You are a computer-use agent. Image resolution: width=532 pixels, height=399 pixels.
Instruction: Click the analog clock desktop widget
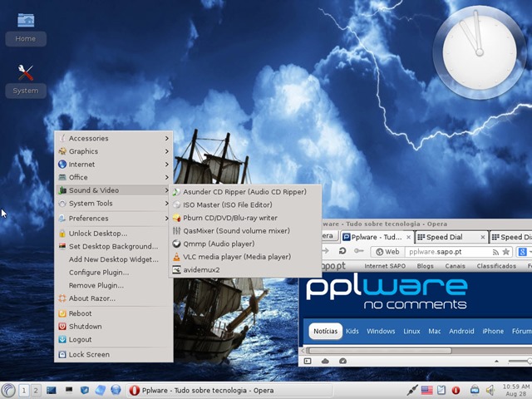point(479,52)
